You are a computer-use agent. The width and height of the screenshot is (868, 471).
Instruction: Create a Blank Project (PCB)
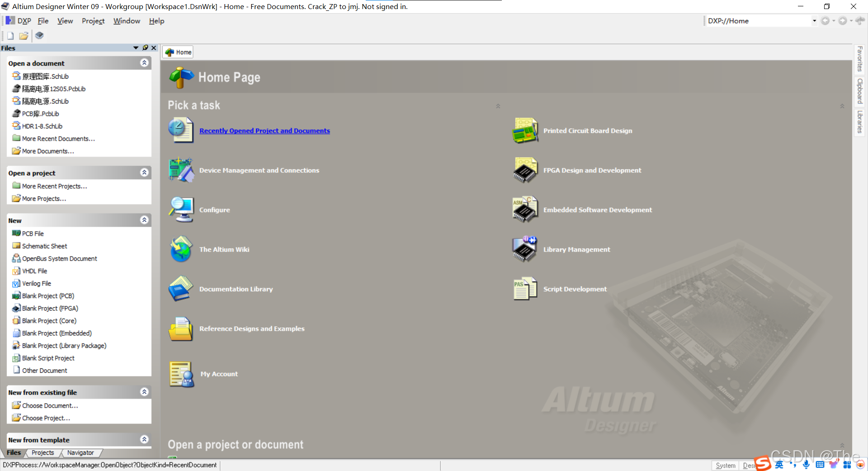pyautogui.click(x=48, y=295)
